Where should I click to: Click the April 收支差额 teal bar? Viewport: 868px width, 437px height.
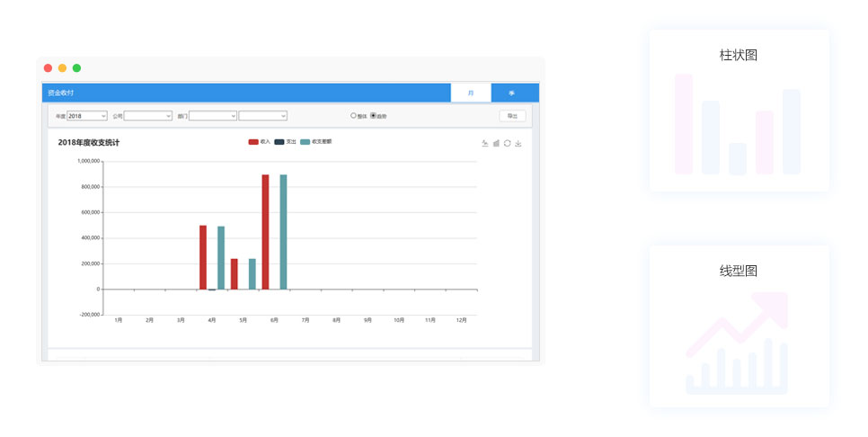221,257
